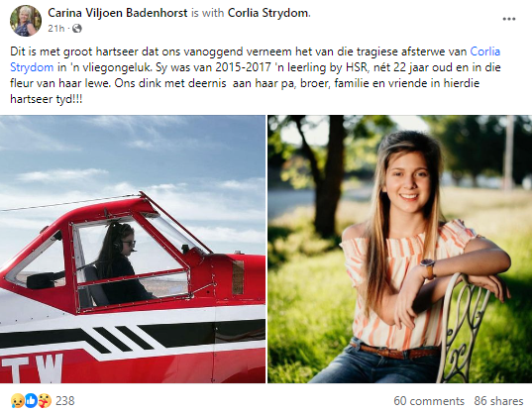Click the metal chair in portrait photo
Image resolution: width=532 pixels, height=412 pixels.
[x=462, y=328]
